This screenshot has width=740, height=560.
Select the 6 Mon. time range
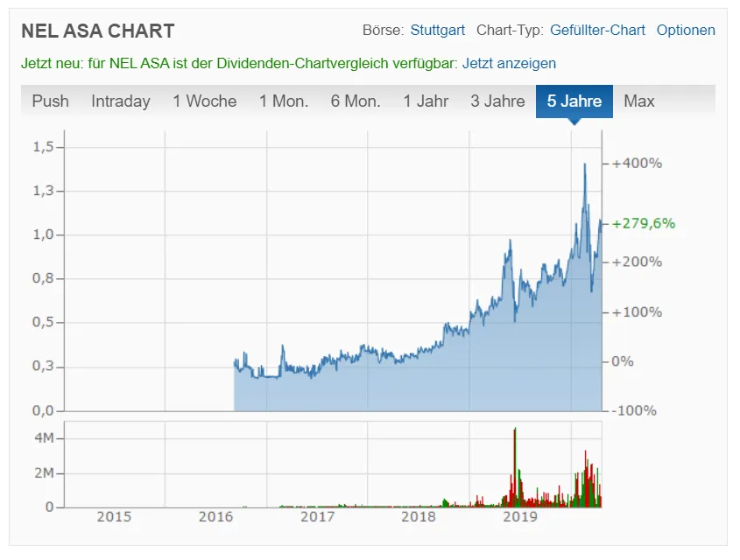tap(356, 101)
